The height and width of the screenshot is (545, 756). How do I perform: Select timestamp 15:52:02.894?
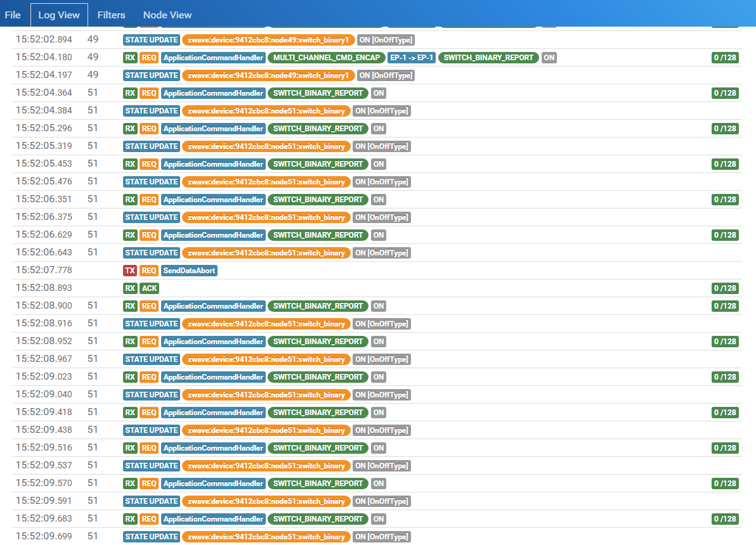click(x=44, y=39)
